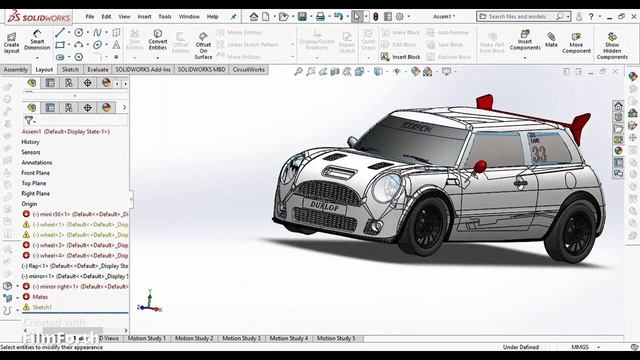Switch to the Sketch tab
The height and width of the screenshot is (360, 640).
click(70, 70)
